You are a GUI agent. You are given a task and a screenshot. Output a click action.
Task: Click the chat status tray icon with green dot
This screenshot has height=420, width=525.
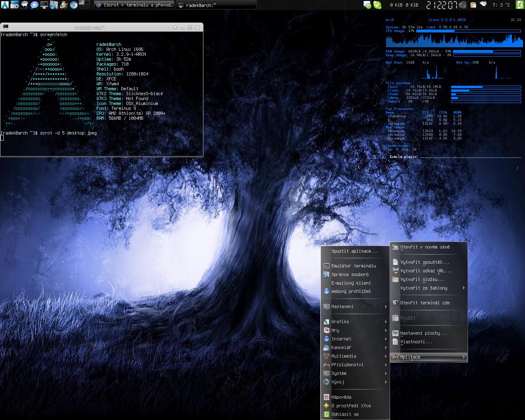pyautogui.click(x=367, y=5)
